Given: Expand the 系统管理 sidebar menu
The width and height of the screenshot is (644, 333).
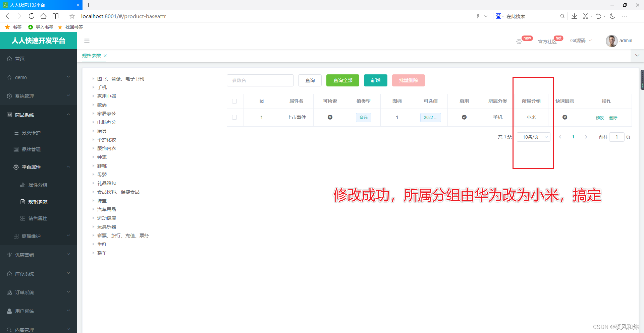Looking at the screenshot, I should click(39, 96).
